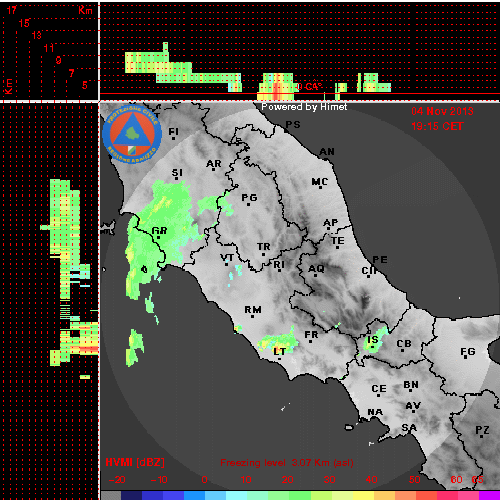The image size is (500, 500).
Task: Click the '20' value on the dBZ scale
Action: point(288,480)
